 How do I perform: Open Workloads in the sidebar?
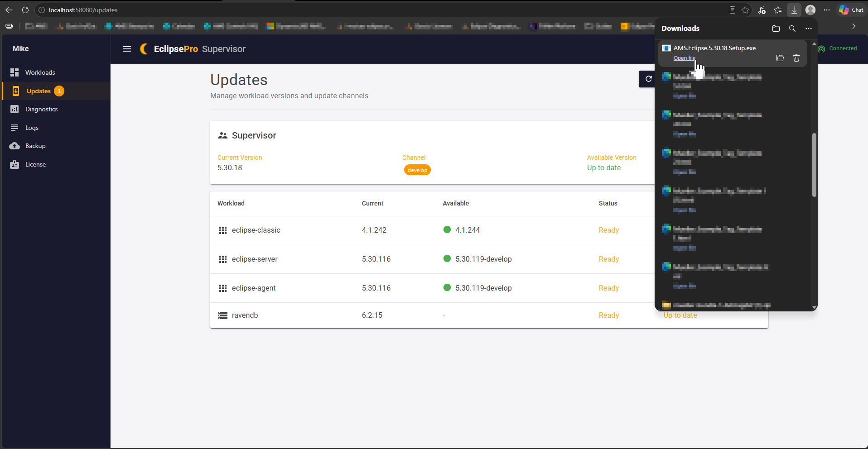(56, 72)
